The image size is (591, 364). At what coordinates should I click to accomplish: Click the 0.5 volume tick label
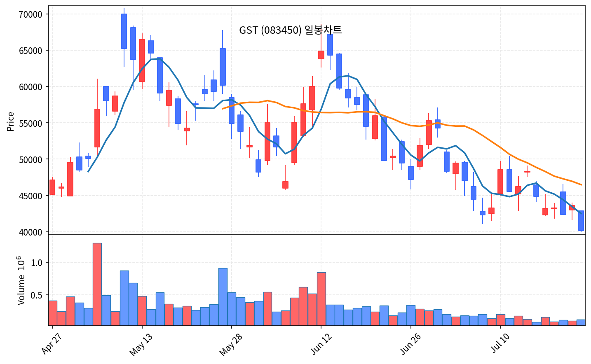(37, 295)
